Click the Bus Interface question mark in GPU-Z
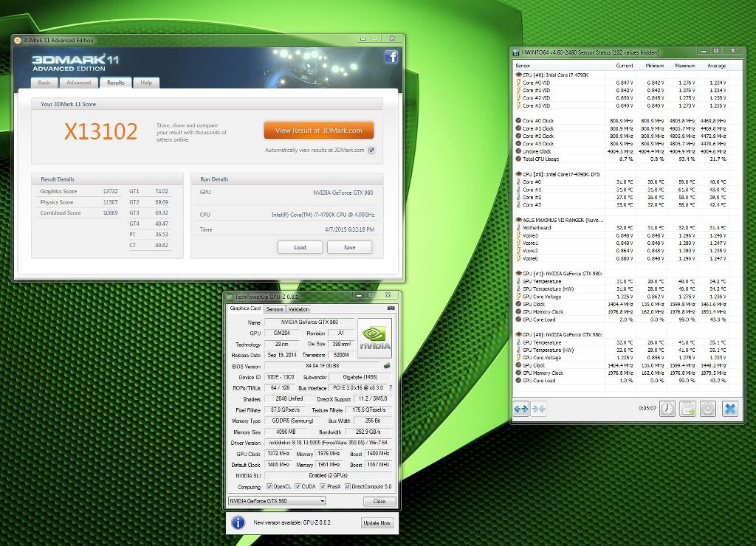The image size is (756, 546). [x=390, y=387]
